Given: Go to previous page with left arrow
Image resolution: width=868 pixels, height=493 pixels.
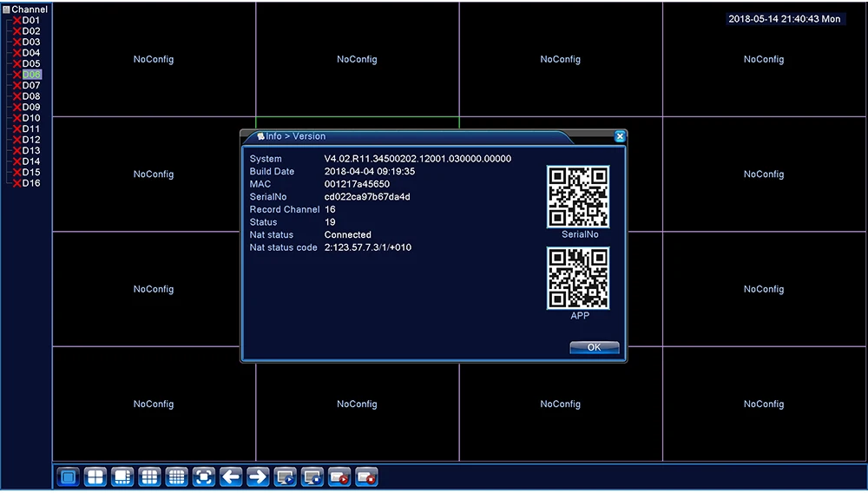Looking at the screenshot, I should (x=231, y=477).
